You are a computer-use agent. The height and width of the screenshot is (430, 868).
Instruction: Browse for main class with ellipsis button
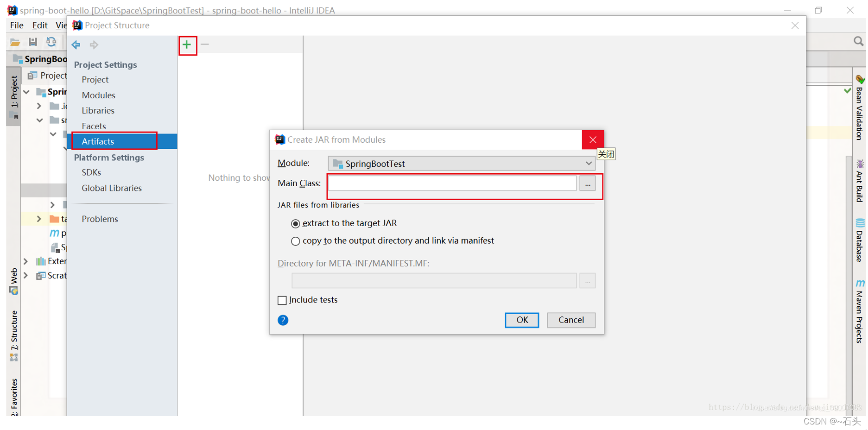click(587, 183)
